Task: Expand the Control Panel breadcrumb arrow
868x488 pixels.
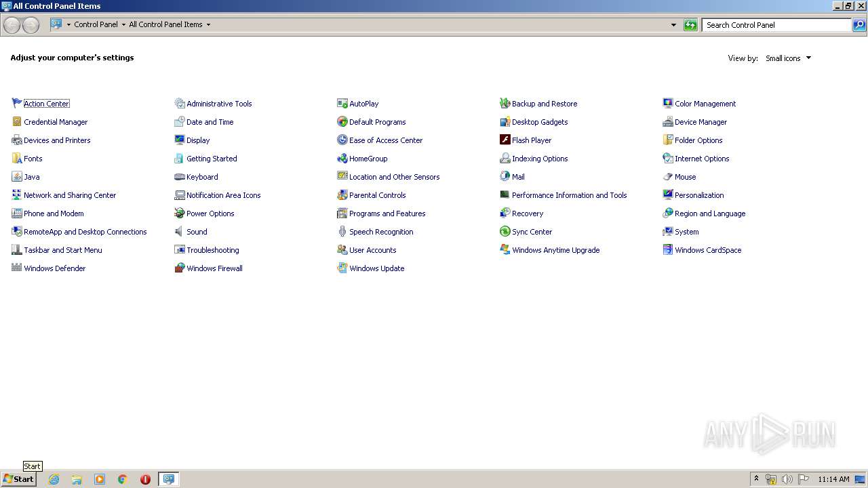Action: coord(123,24)
